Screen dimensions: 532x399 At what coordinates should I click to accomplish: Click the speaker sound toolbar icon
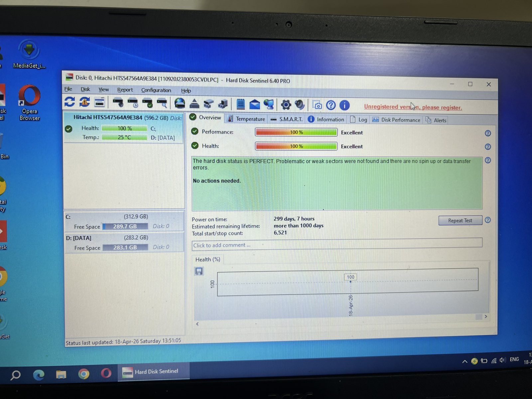coord(300,105)
